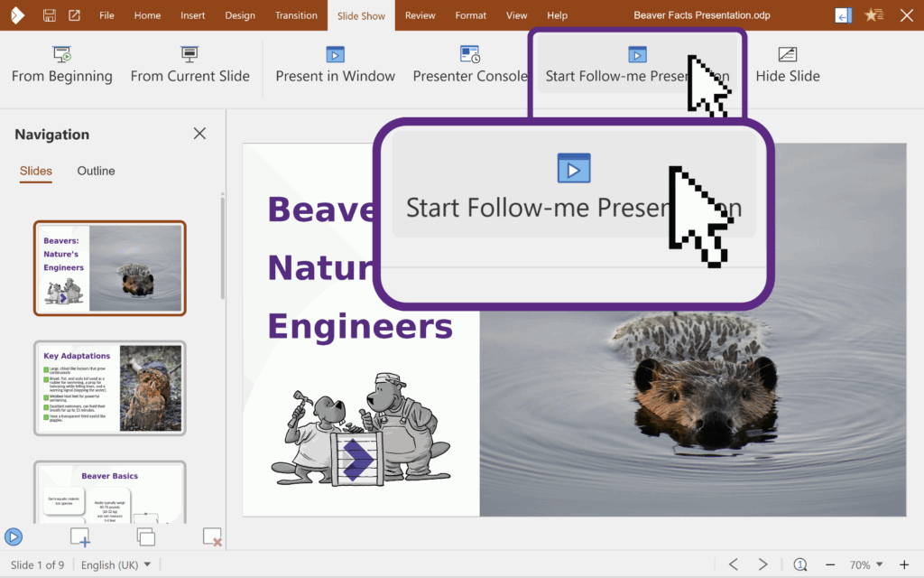Open the File menu
Image resolution: width=924 pixels, height=578 pixels.
pos(106,15)
